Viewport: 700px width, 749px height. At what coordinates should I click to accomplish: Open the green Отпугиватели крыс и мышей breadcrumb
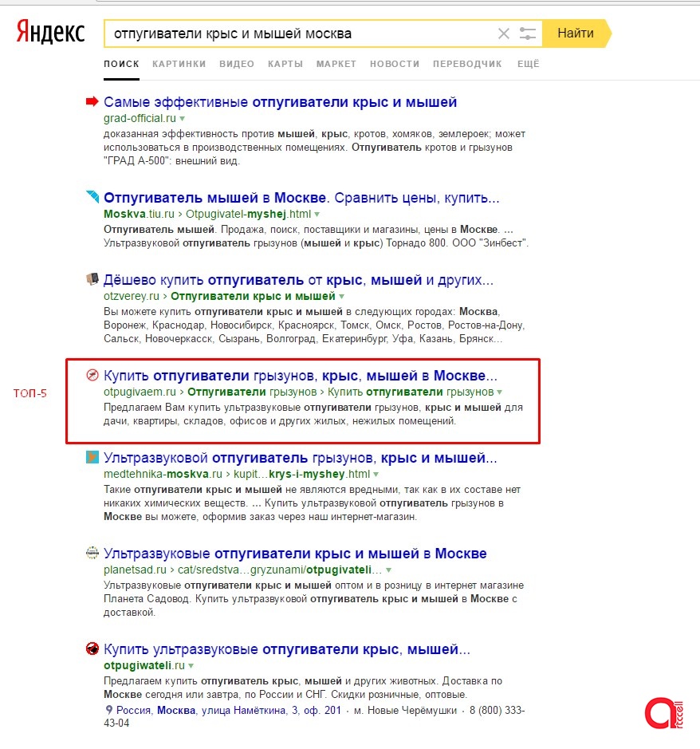(253, 296)
